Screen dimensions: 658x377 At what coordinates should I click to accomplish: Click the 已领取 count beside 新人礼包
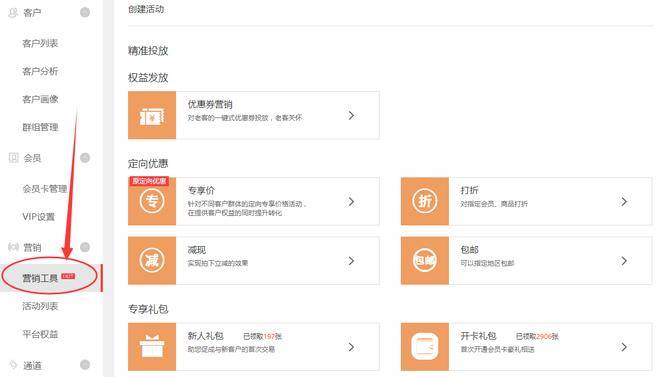click(x=263, y=336)
